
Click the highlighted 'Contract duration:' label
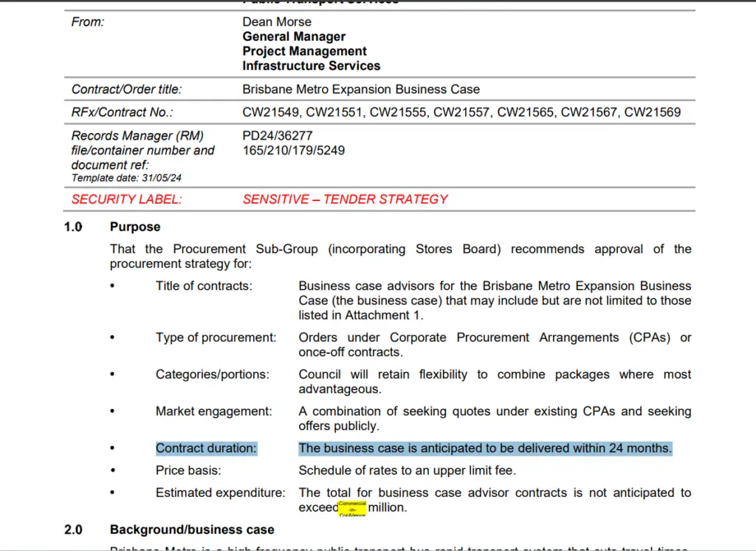pos(206,448)
